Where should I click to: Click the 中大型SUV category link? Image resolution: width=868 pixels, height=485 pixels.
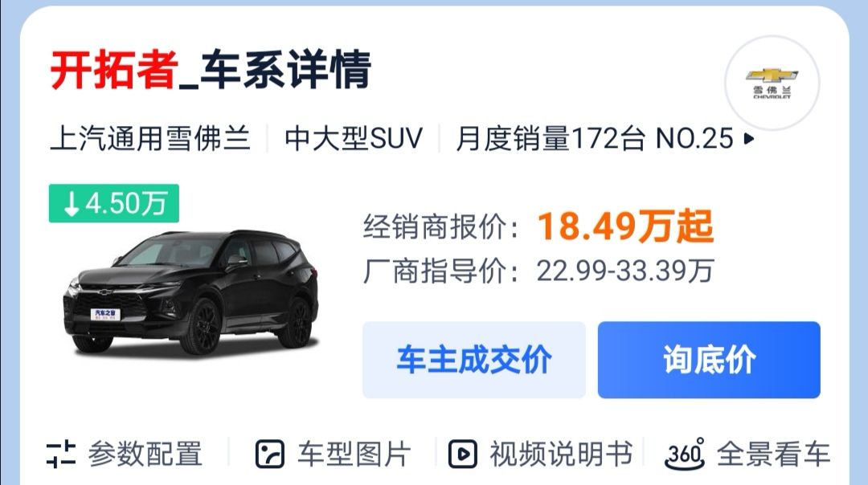point(354,138)
